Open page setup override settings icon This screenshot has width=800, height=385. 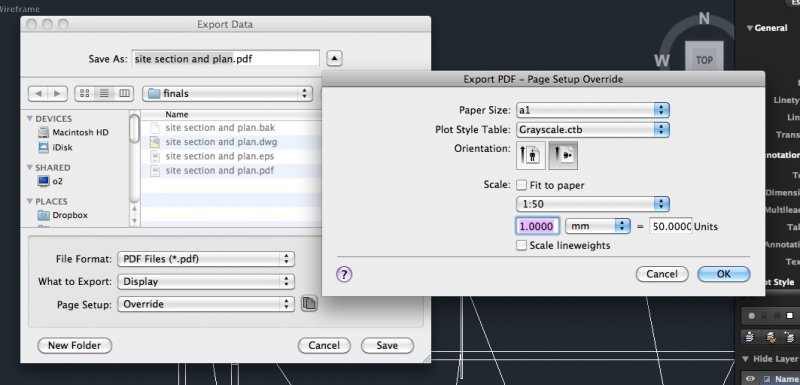309,304
